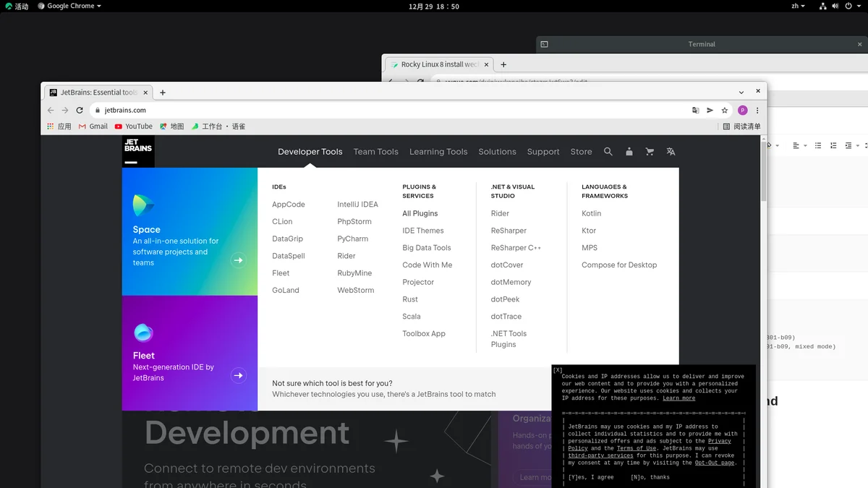
Task: Open the site search magnifier icon
Action: (x=608, y=152)
